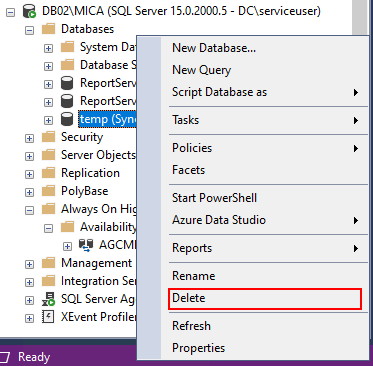Select the PolyBase tree item label
Image resolution: width=373 pixels, height=366 pixels.
tap(85, 191)
